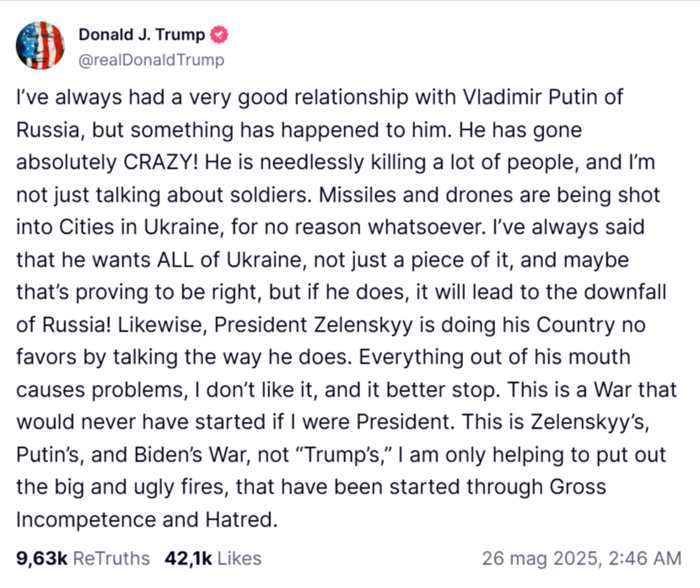Open the Donald J. Trump display name
This screenshot has width=700, height=588.
(x=142, y=35)
